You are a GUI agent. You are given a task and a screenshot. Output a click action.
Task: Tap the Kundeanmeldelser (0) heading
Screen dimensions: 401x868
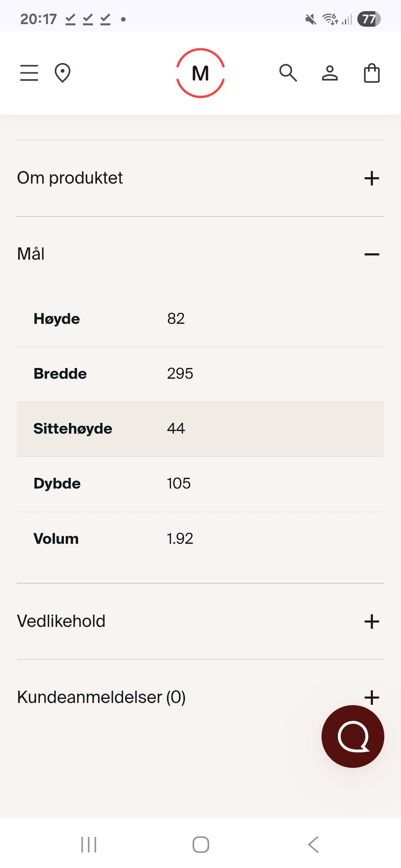point(101,697)
